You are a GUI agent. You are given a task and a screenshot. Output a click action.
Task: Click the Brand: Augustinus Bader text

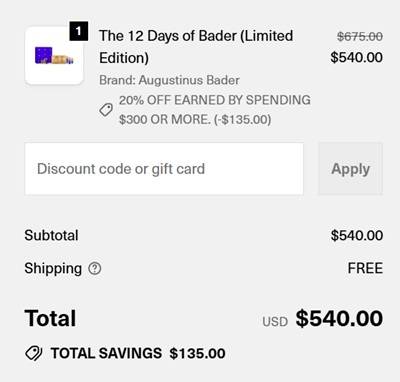click(169, 80)
